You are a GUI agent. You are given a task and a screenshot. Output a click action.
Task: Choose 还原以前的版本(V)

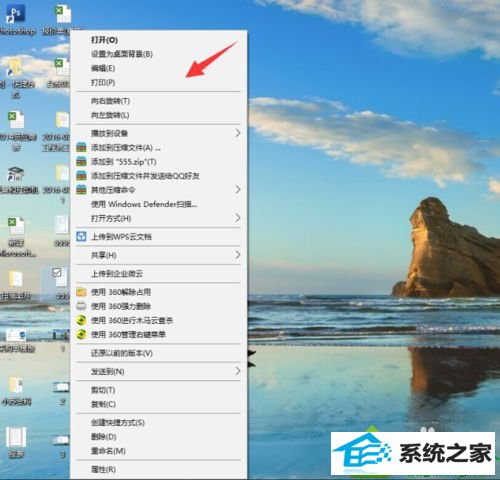click(x=122, y=353)
